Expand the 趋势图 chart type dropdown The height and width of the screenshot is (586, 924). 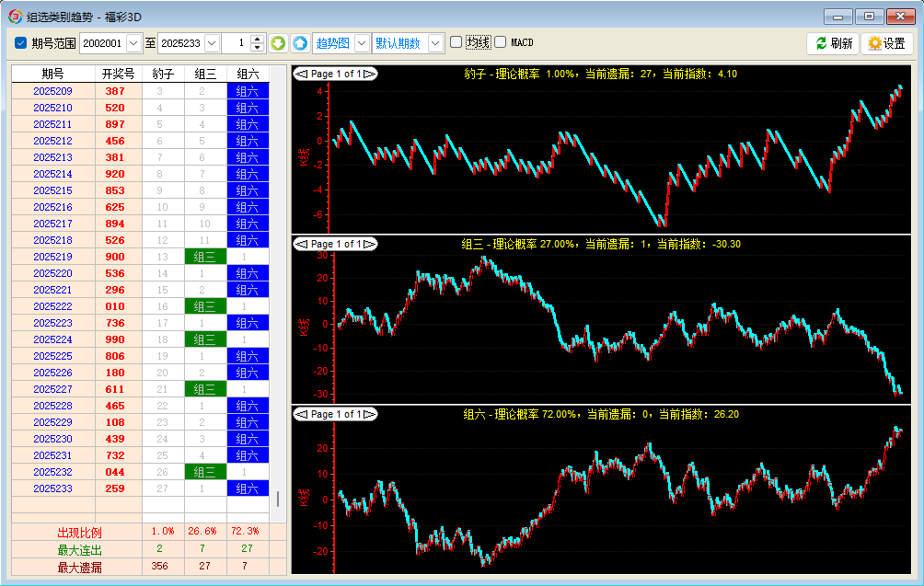coord(362,43)
